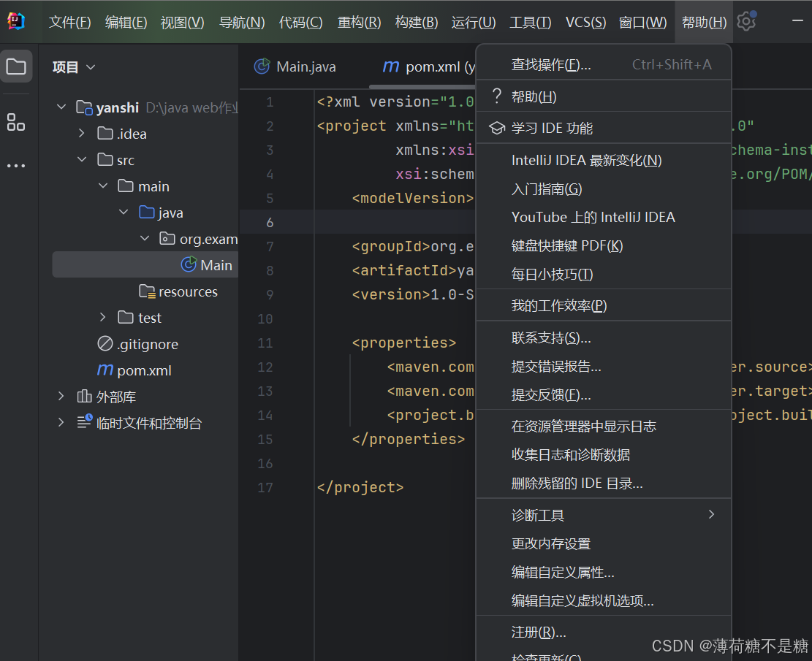Open 键盘快捷键 PDF(K) entry
Screen dimensions: 812x661
coord(603,246)
